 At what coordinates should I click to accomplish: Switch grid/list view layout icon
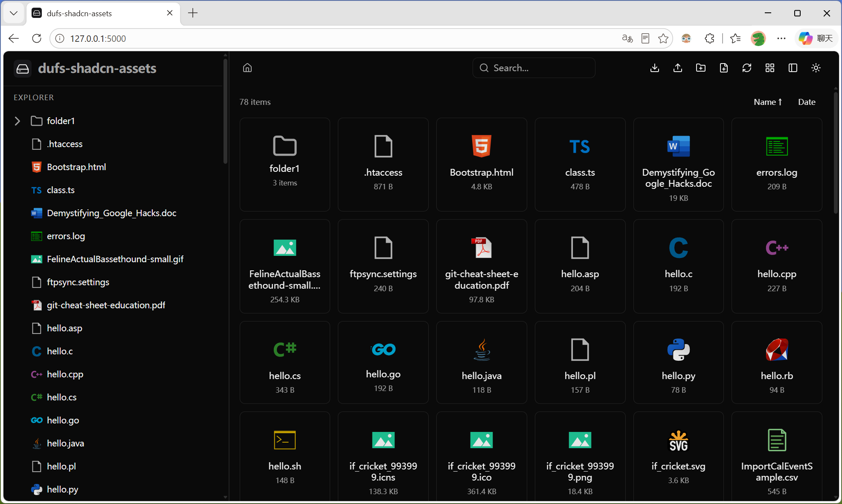click(x=770, y=68)
